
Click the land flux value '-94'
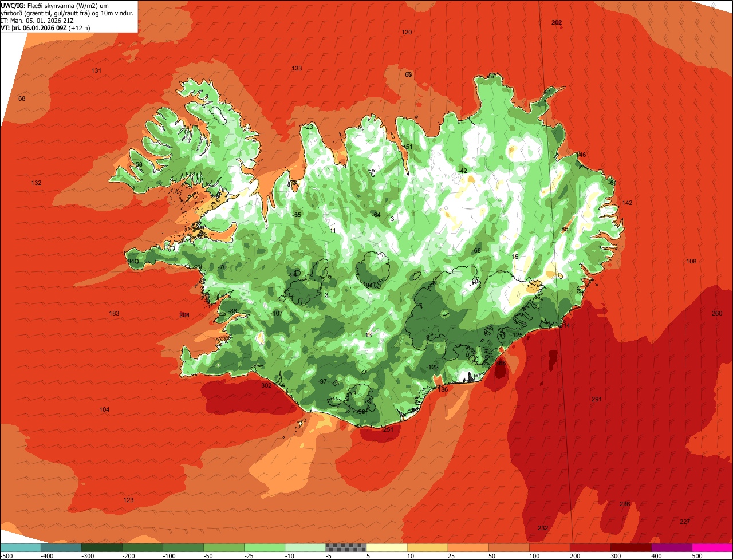click(x=293, y=275)
